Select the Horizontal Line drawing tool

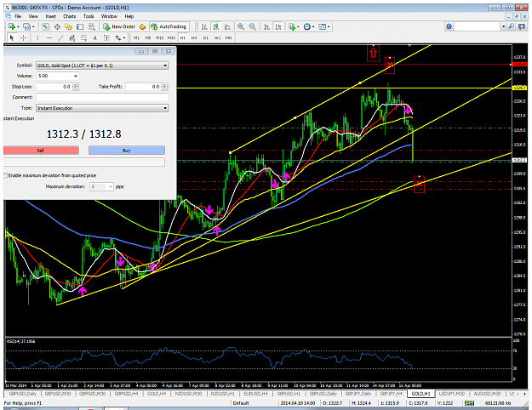[x=49, y=38]
